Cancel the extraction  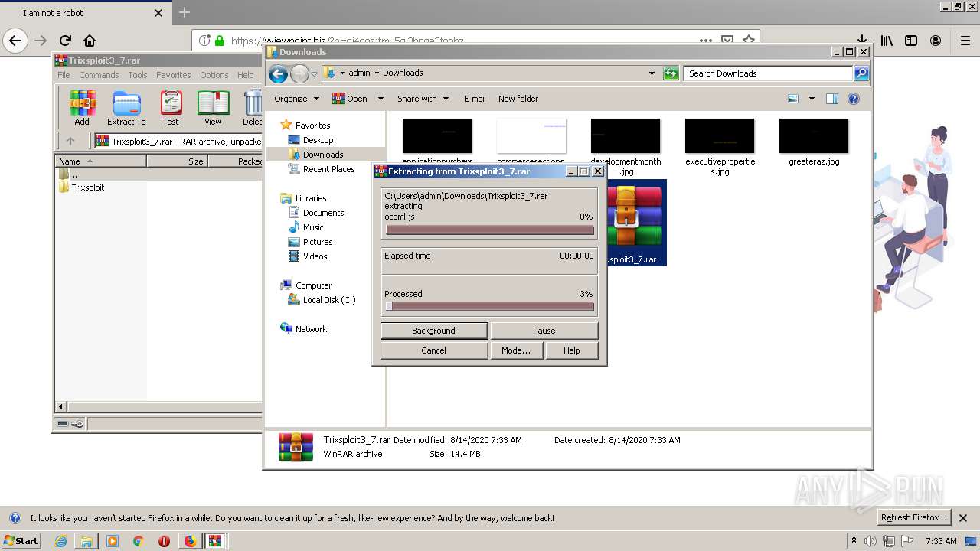pyautogui.click(x=433, y=350)
